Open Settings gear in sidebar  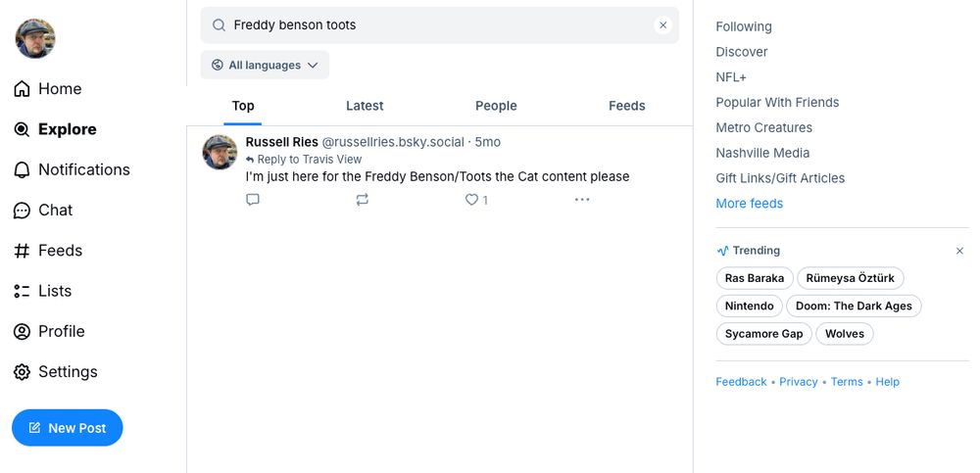67,372
